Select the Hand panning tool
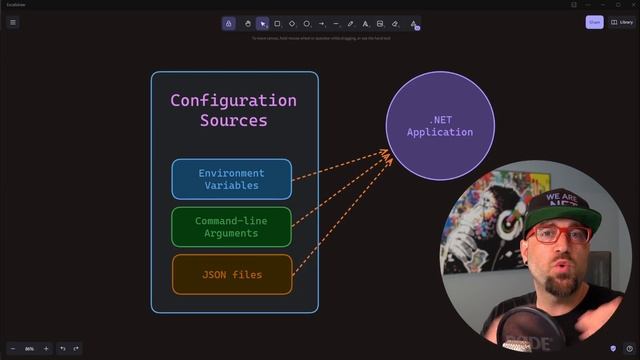Screen dimensions: 640x360 click(x=248, y=24)
